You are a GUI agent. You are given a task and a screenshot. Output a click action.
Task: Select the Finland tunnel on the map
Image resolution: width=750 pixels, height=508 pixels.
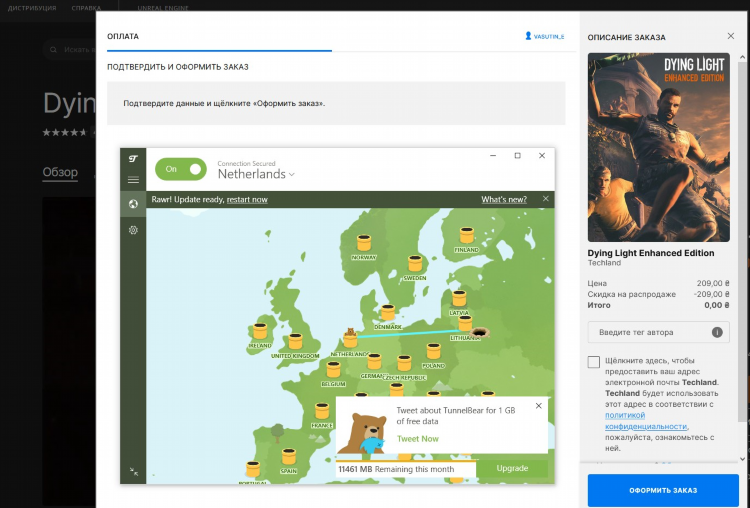466,235
